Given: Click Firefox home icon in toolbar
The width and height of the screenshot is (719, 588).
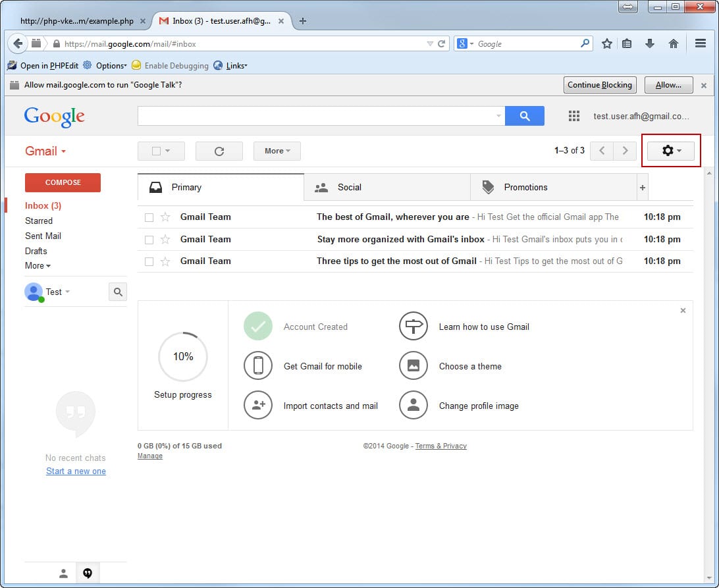Looking at the screenshot, I should tap(673, 43).
